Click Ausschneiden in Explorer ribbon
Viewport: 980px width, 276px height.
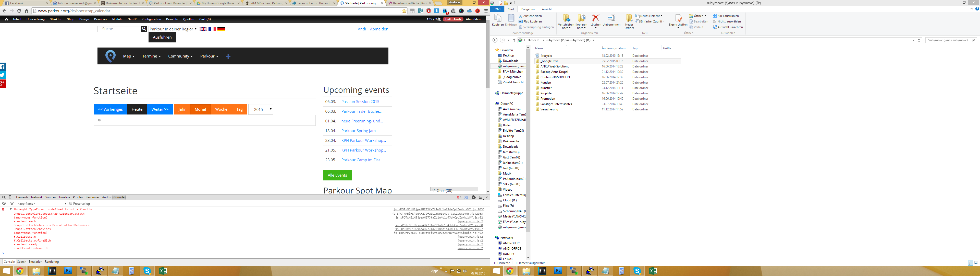click(530, 16)
